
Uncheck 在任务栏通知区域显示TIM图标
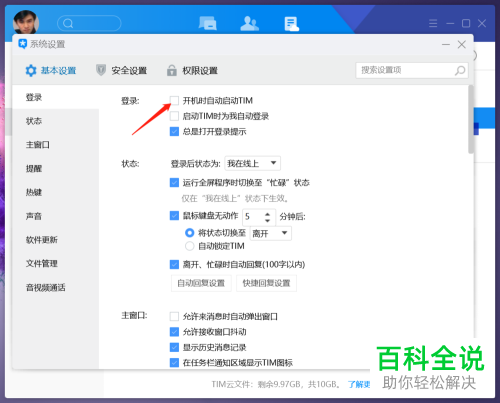[174, 362]
